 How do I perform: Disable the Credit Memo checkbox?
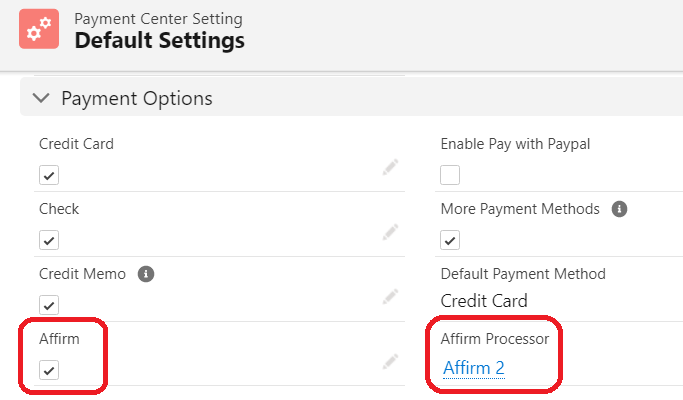click(49, 305)
